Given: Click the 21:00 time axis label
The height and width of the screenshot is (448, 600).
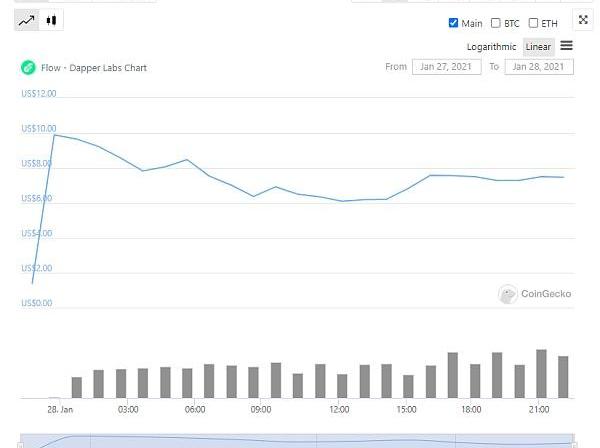Looking at the screenshot, I should click(x=539, y=409).
